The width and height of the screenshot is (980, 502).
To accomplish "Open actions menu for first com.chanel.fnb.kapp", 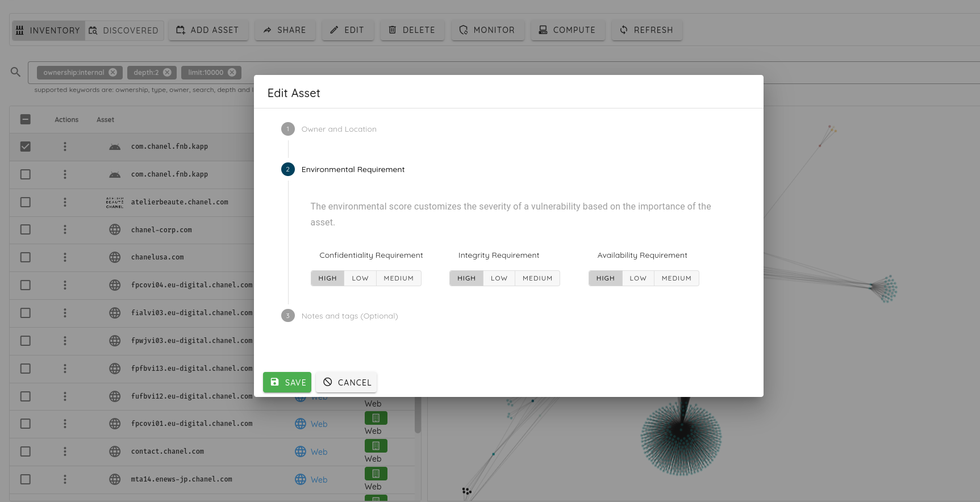I will pos(65,147).
